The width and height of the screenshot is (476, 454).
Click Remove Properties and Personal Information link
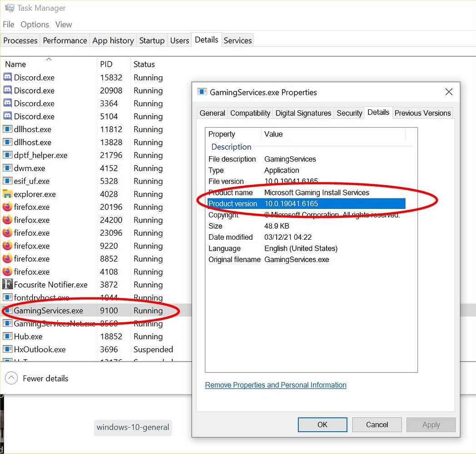click(276, 385)
